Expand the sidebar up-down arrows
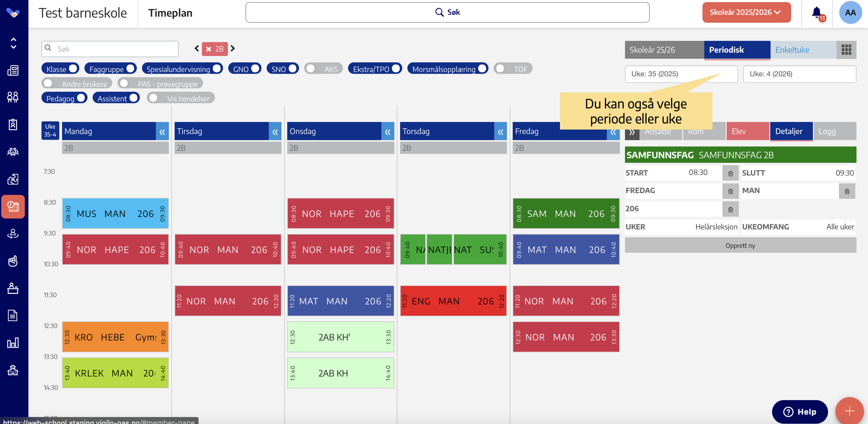 (x=13, y=43)
